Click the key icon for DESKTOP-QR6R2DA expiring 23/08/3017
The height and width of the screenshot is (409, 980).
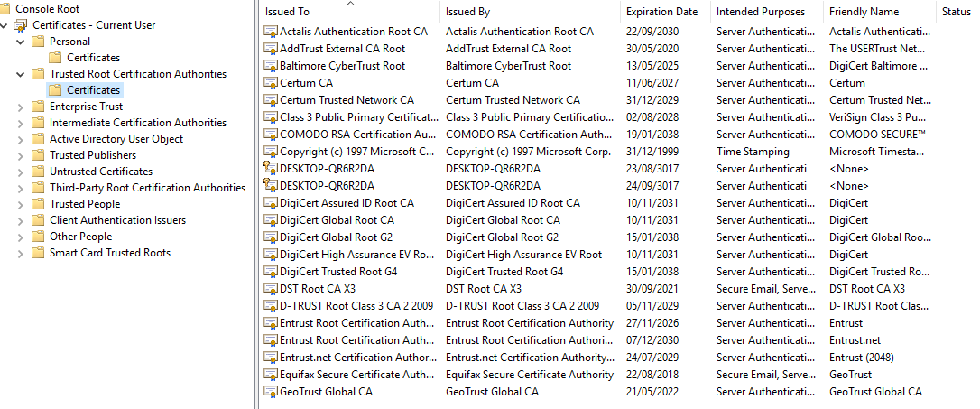[x=271, y=169]
